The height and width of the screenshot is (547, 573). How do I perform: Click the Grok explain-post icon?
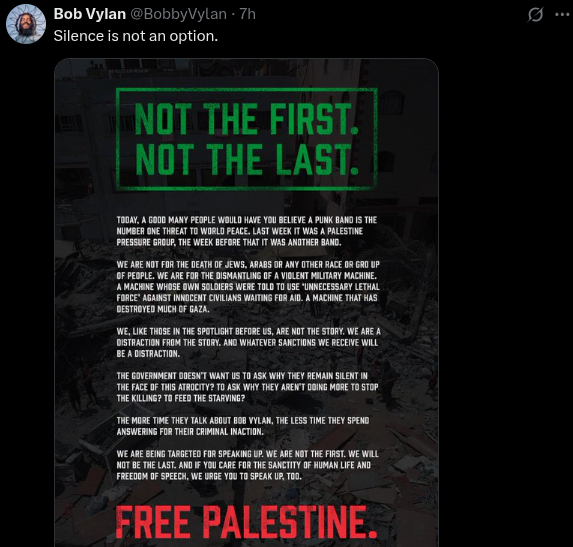(x=535, y=15)
